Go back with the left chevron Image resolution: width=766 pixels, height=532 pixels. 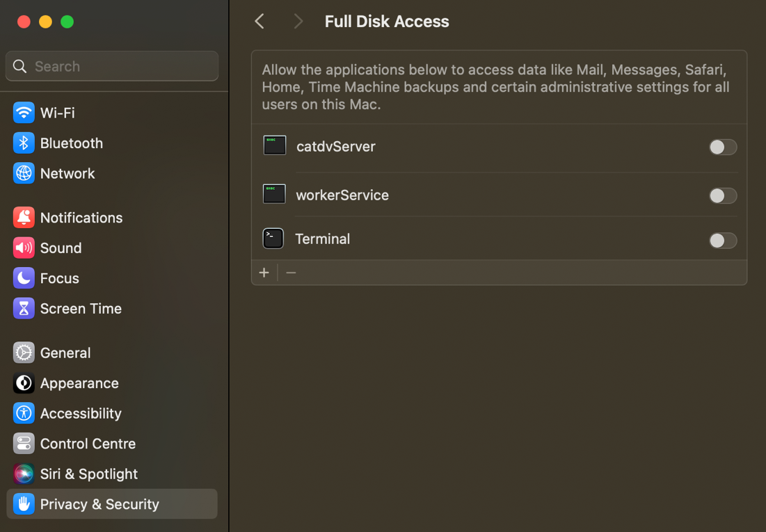coord(260,22)
